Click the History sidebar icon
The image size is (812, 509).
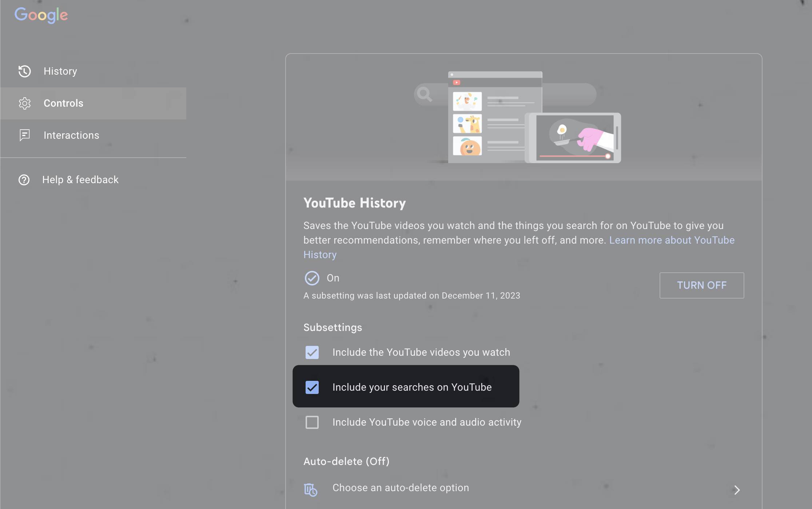point(24,71)
